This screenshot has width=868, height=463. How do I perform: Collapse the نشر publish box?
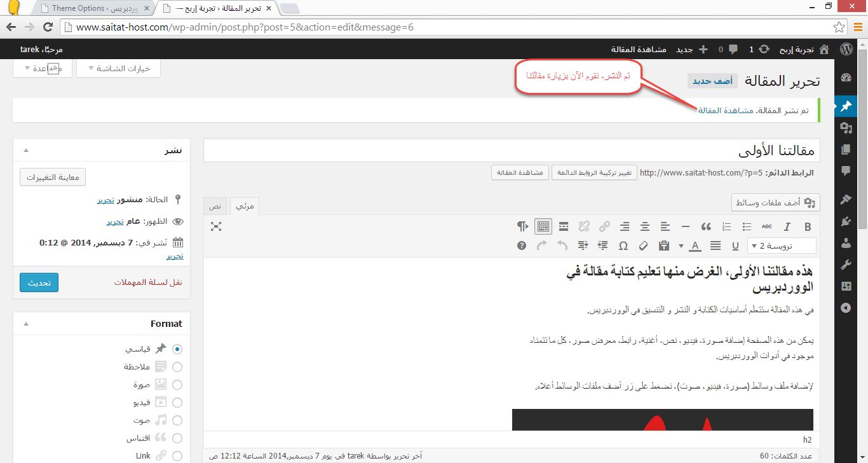(x=26, y=150)
